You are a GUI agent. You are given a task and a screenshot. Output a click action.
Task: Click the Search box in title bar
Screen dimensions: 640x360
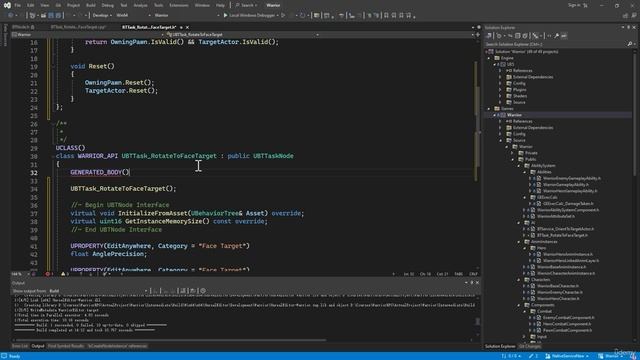(247, 5)
